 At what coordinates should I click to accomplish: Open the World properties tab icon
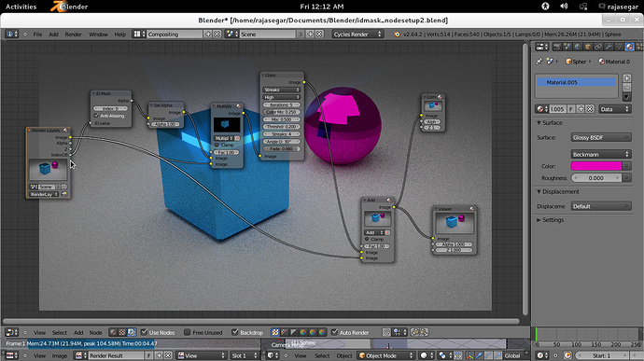(x=578, y=47)
